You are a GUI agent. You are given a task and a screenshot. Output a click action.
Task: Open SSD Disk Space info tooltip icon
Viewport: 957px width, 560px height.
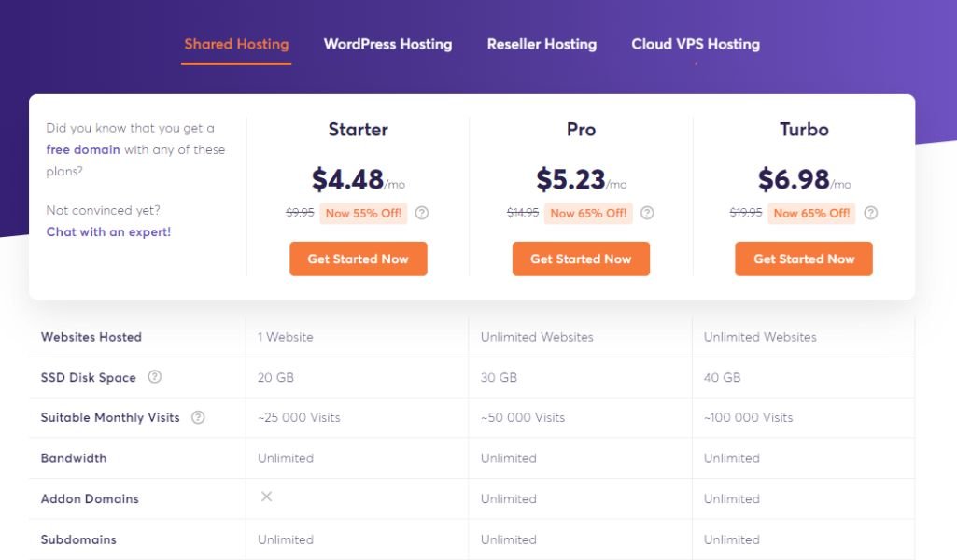click(155, 377)
